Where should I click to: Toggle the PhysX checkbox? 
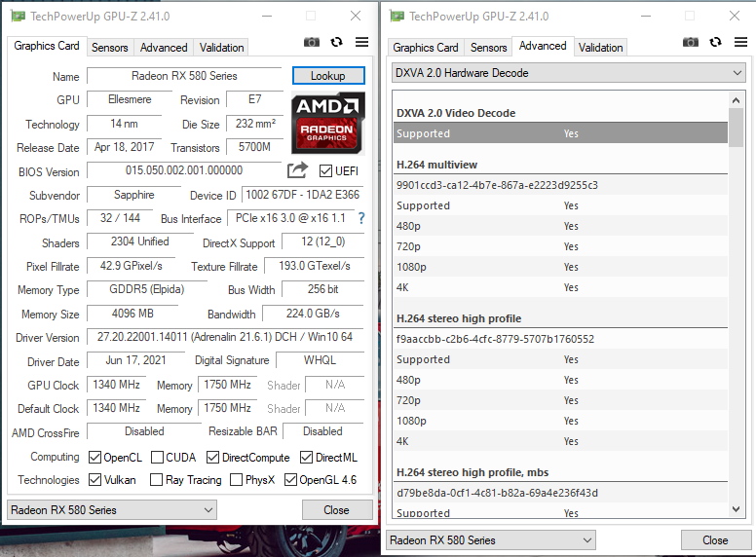tap(236, 480)
